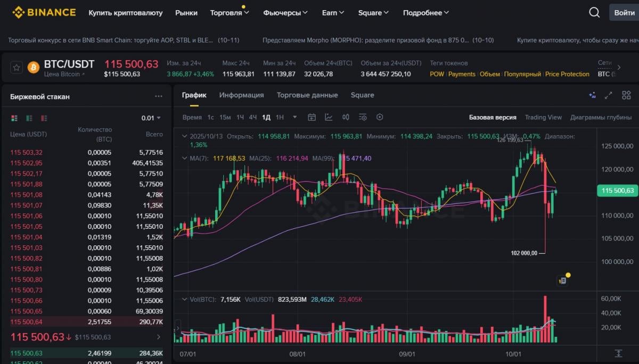This screenshot has width=639, height=364.
Task: Expand chart to fullscreen
Action: pos(609,95)
